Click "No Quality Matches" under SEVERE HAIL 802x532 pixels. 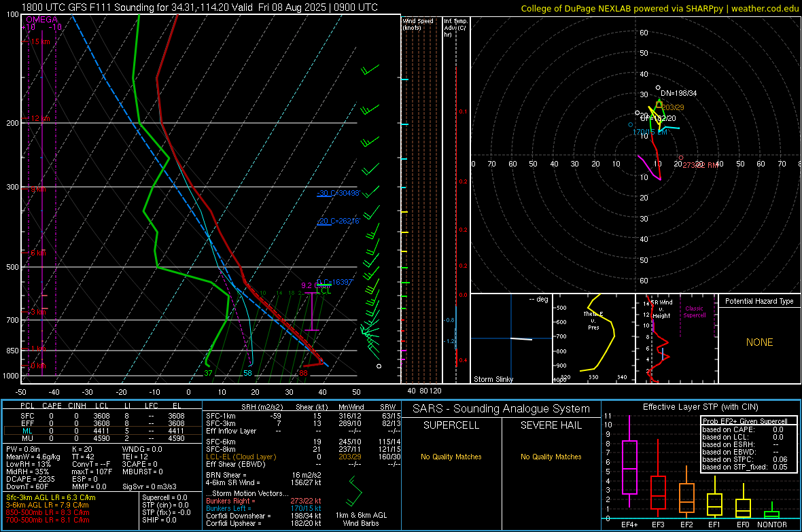pyautogui.click(x=551, y=457)
